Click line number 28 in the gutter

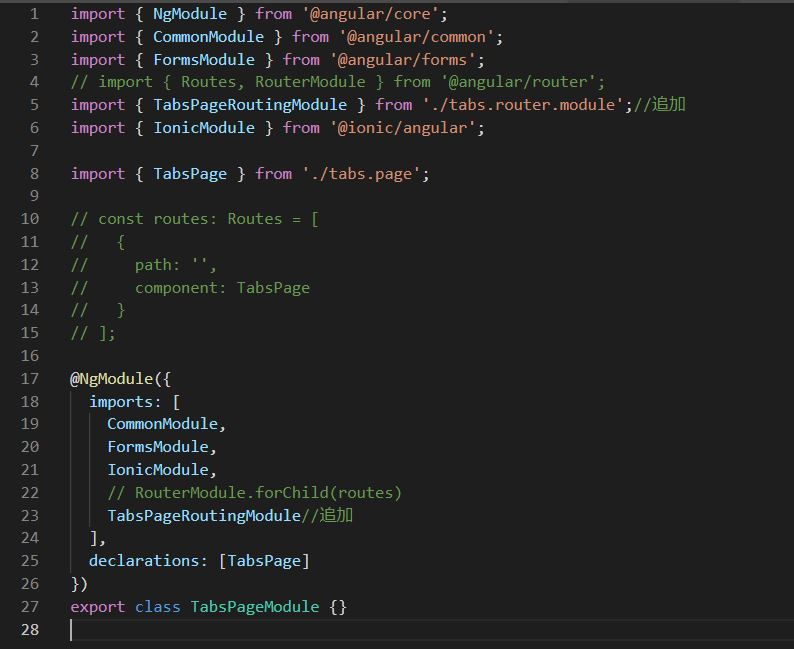click(x=30, y=630)
